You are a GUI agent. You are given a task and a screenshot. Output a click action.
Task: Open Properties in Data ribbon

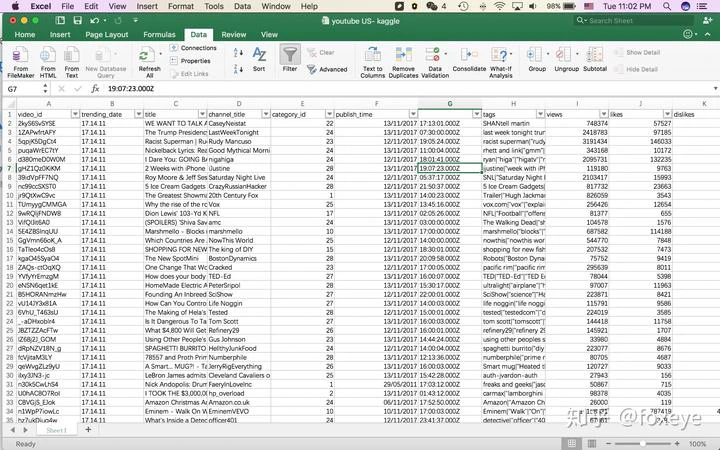point(191,61)
